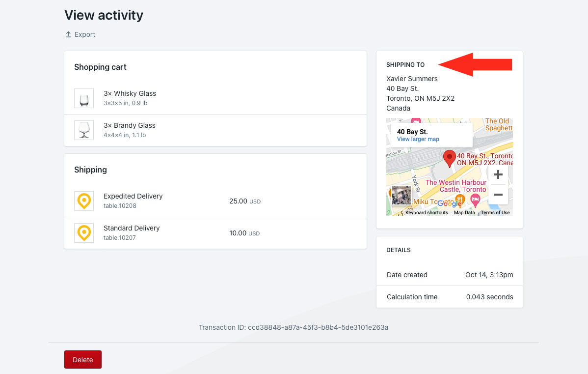Click the Miku Toronto restaurant icon

pyautogui.click(x=460, y=199)
